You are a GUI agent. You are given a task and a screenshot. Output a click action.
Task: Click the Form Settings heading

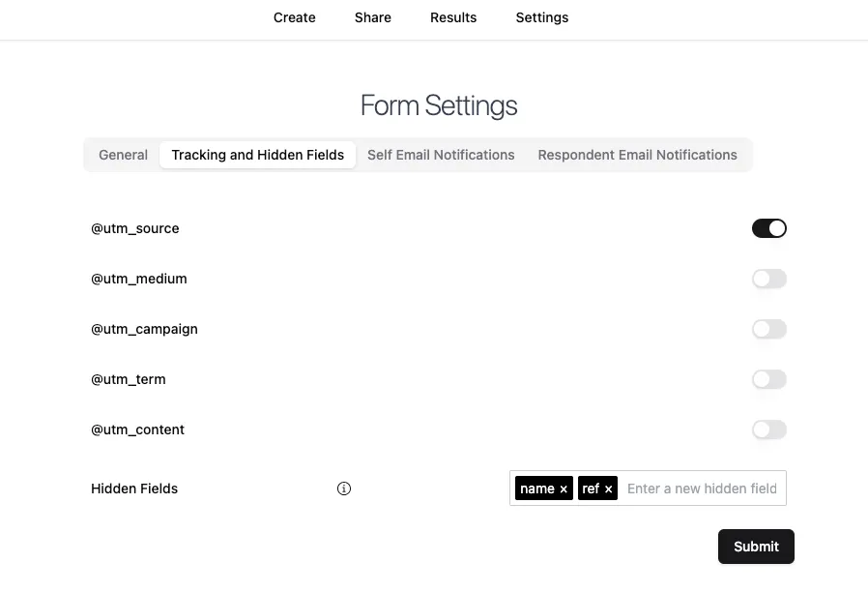pyautogui.click(x=438, y=104)
